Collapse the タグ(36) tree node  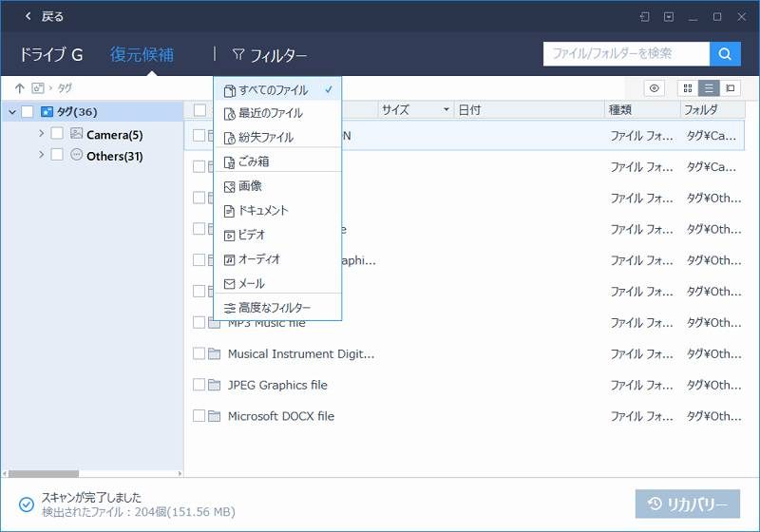point(11,112)
